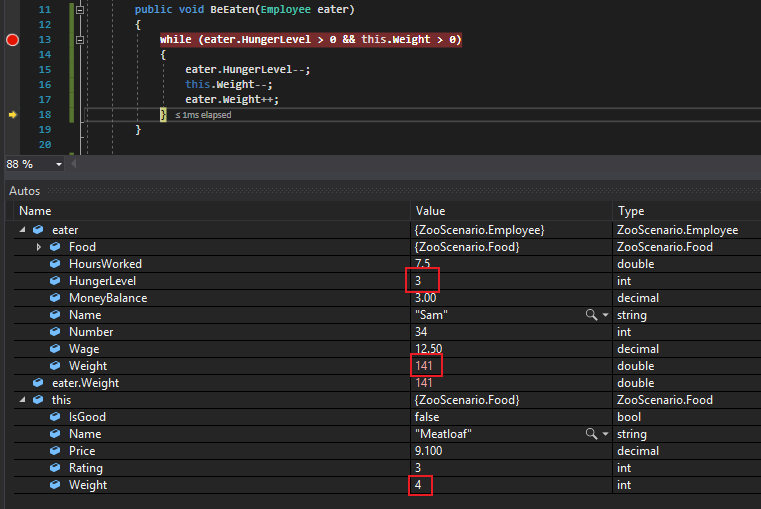Click the "≤ 1ms elapsed" PerfTip

click(x=203, y=115)
